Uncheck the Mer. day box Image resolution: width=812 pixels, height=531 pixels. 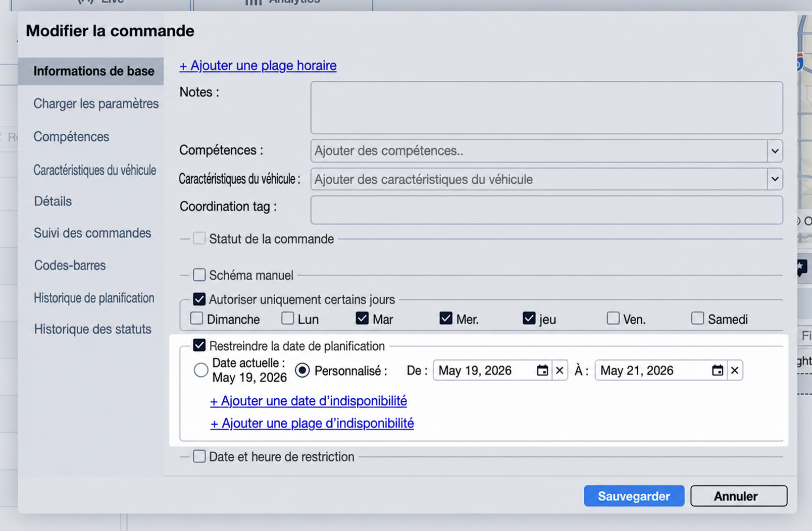[x=446, y=318]
